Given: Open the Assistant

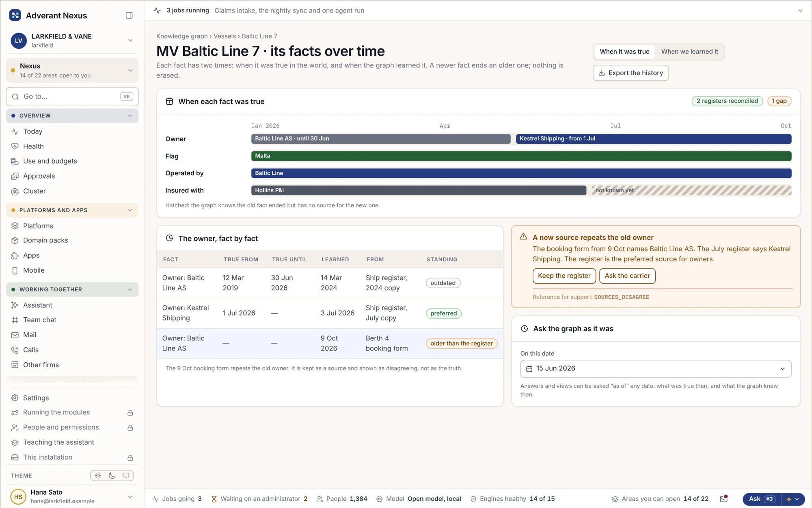Looking at the screenshot, I should coord(72,305).
